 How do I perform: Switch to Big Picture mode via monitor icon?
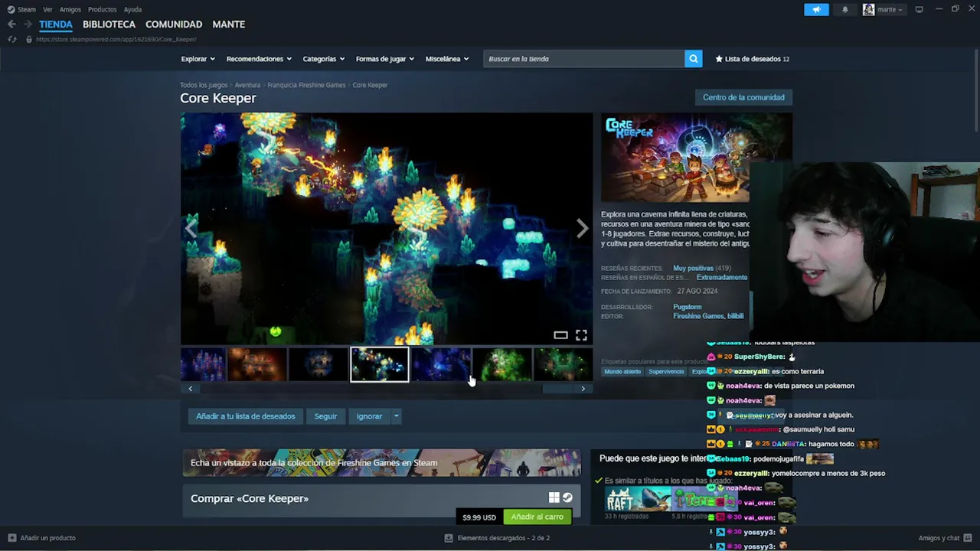pyautogui.click(x=919, y=9)
